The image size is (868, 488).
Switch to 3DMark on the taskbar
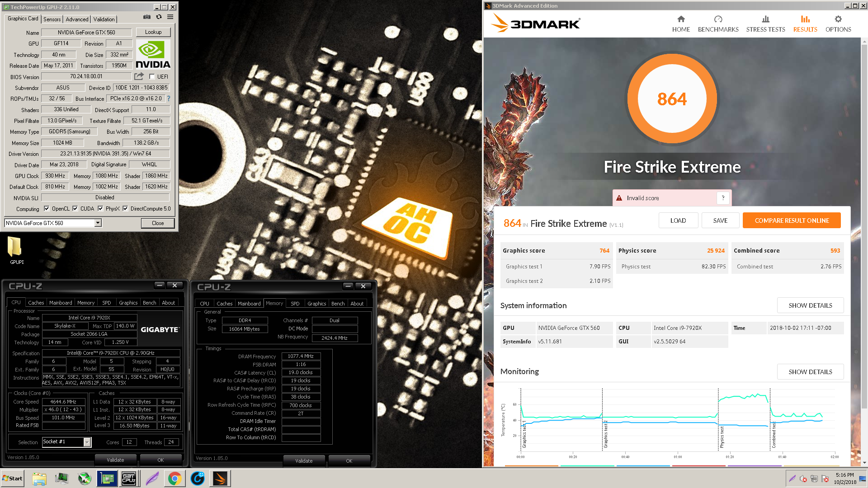[x=220, y=479]
